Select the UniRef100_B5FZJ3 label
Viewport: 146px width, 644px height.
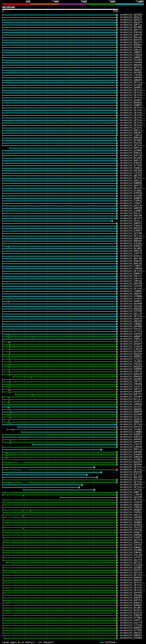tap(131, 130)
